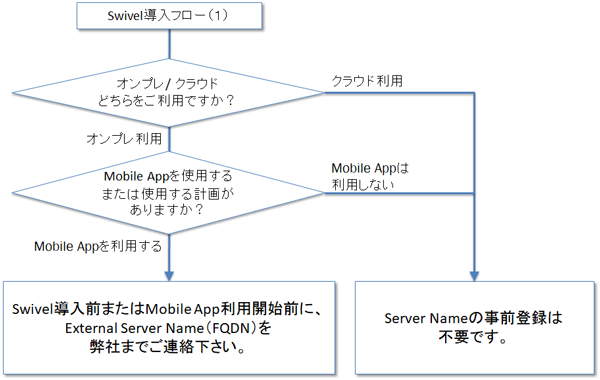Click the arrowhead pointing to the left result box

pyautogui.click(x=169, y=276)
